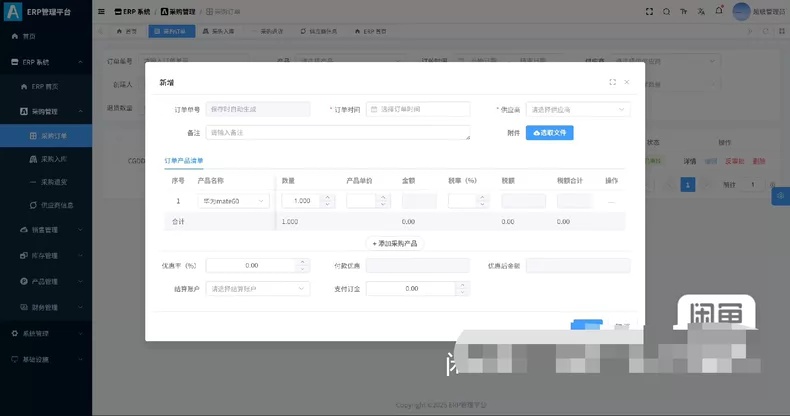Click the language translation icon in header

click(x=701, y=12)
